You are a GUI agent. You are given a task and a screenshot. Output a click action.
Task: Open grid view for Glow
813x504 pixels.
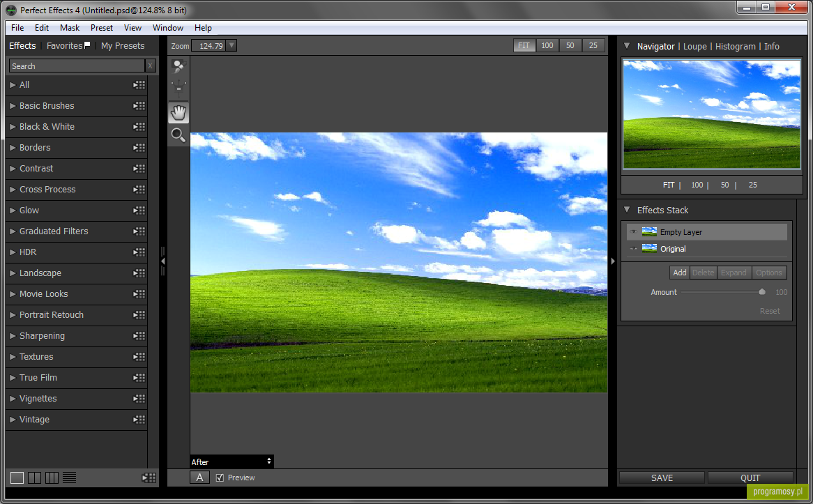(x=139, y=211)
